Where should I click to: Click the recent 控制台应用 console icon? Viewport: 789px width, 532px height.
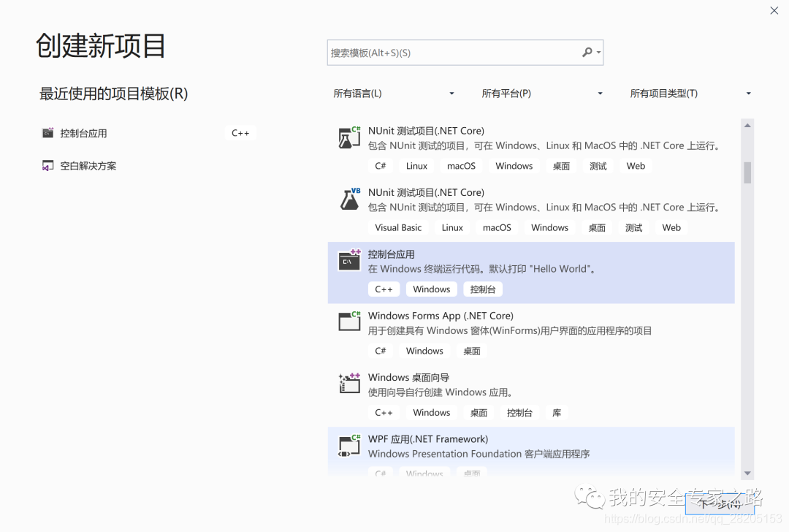point(47,133)
